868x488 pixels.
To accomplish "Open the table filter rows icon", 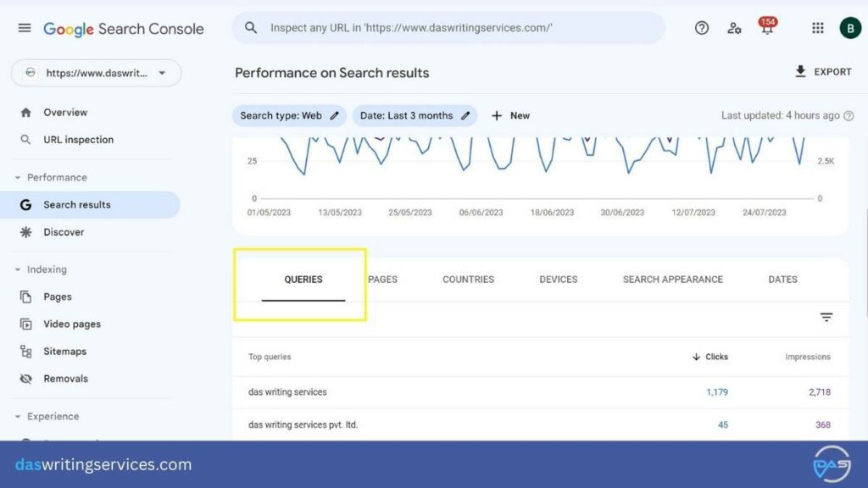I will click(826, 317).
